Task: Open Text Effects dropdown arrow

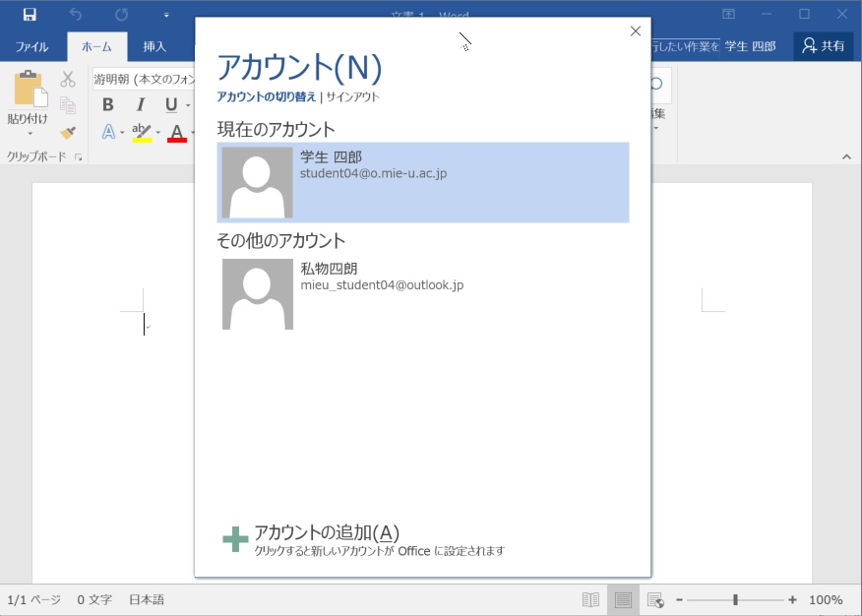Action: [122, 133]
